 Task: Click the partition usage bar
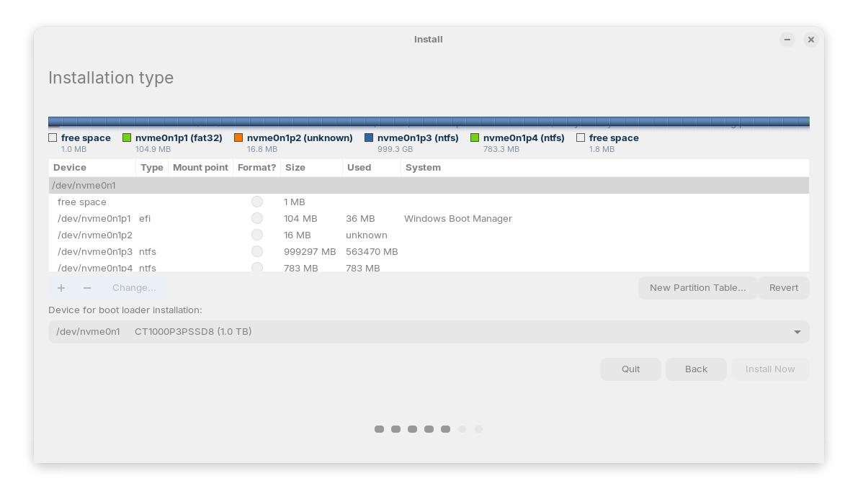[429, 122]
